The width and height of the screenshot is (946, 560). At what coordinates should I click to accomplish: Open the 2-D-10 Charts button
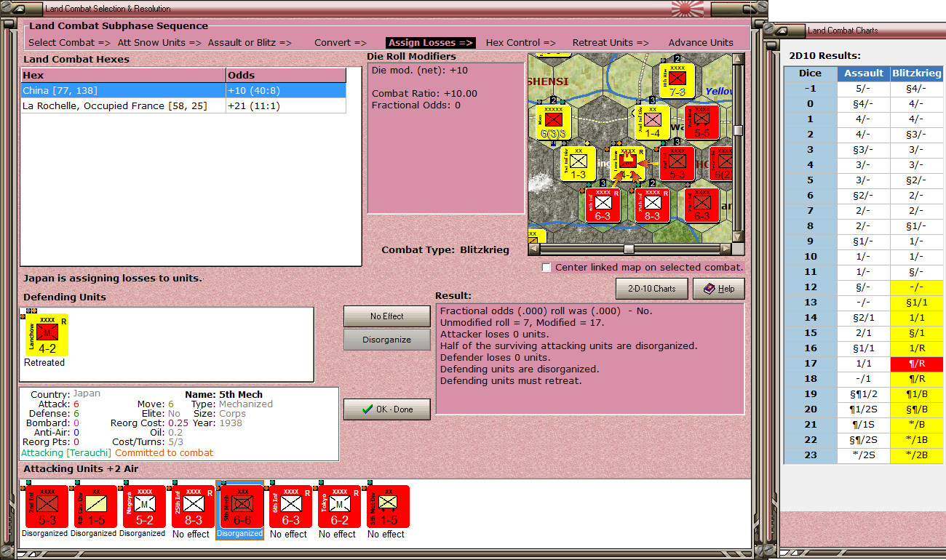[x=651, y=289]
